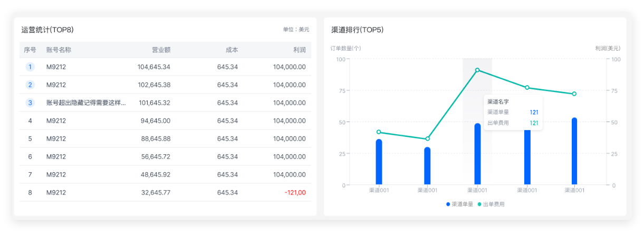This screenshot has width=644, height=232.
Task: Select the blue bar in the highlighted column
Action: [x=477, y=154]
